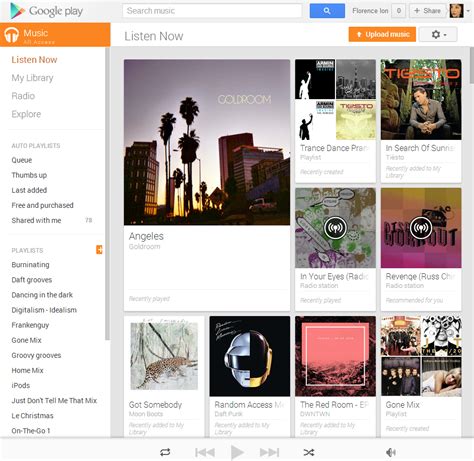Open the Daft grooves playlist
474x461 pixels.
(x=32, y=280)
